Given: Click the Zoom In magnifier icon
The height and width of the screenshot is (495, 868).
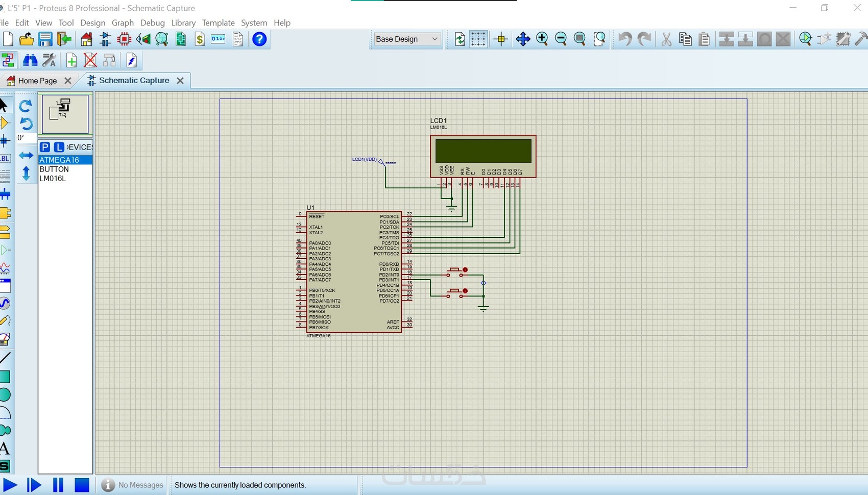Looking at the screenshot, I should [x=542, y=39].
